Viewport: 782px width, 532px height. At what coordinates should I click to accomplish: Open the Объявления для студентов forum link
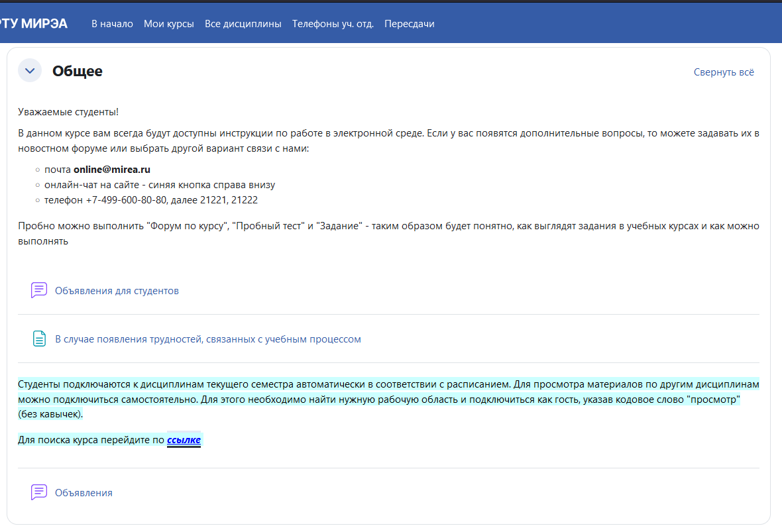[x=117, y=291]
